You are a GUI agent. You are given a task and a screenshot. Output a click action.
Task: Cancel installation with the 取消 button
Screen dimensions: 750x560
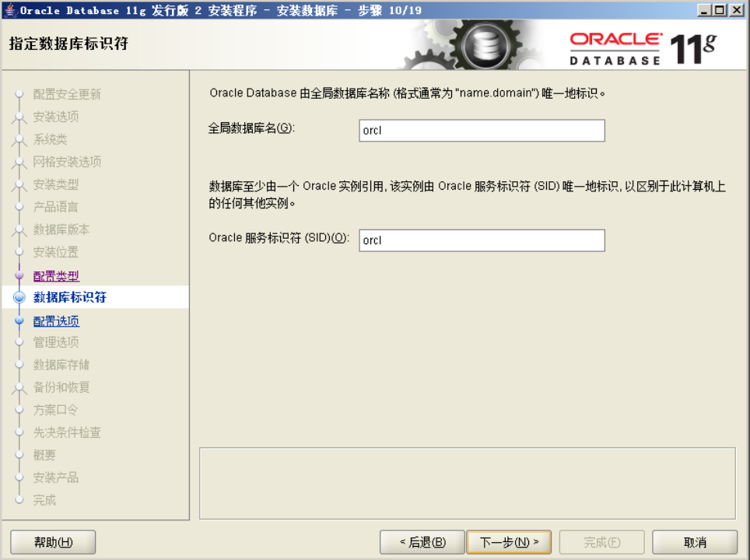click(695, 542)
